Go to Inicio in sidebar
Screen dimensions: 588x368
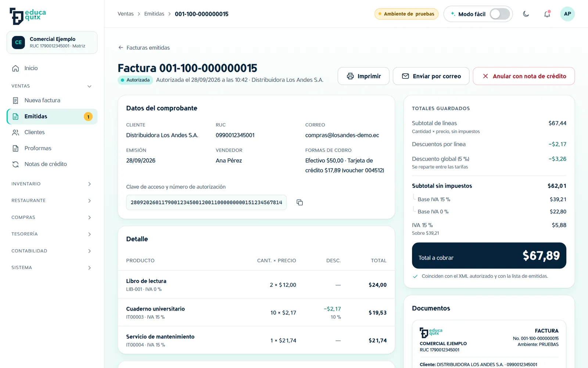tap(52, 68)
